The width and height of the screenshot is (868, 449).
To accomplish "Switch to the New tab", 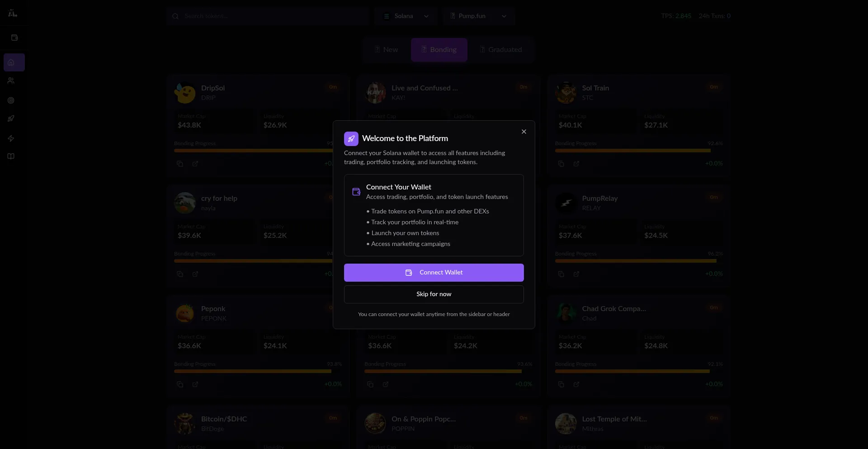I will (386, 50).
